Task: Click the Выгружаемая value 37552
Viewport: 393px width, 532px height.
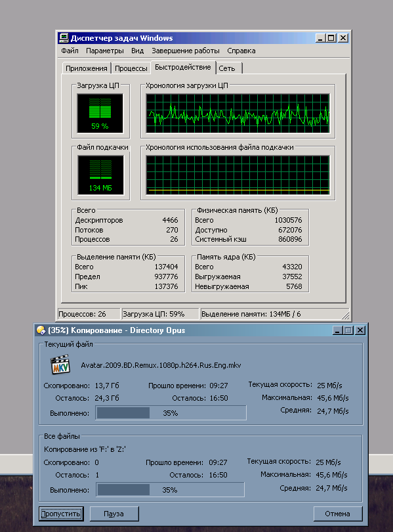Action: 292,277
